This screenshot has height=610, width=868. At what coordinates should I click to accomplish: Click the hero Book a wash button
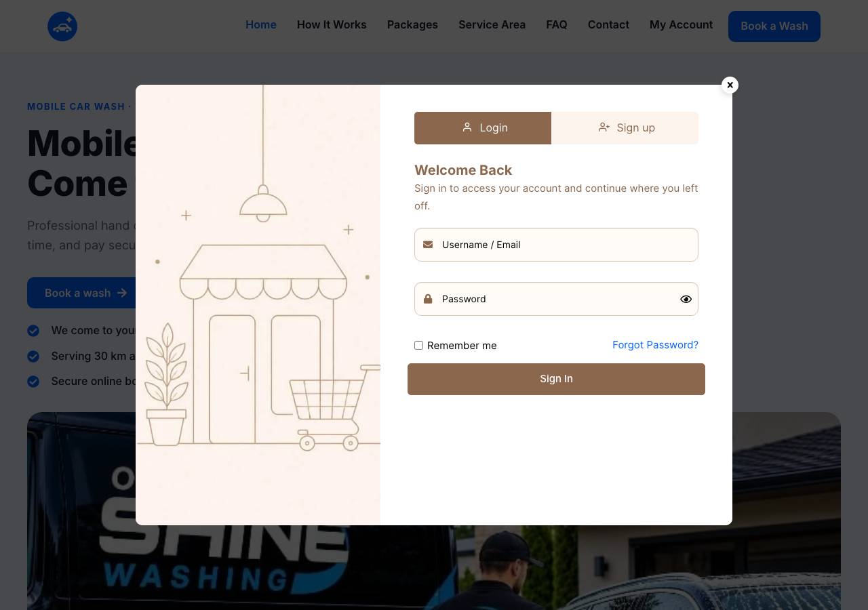81,293
